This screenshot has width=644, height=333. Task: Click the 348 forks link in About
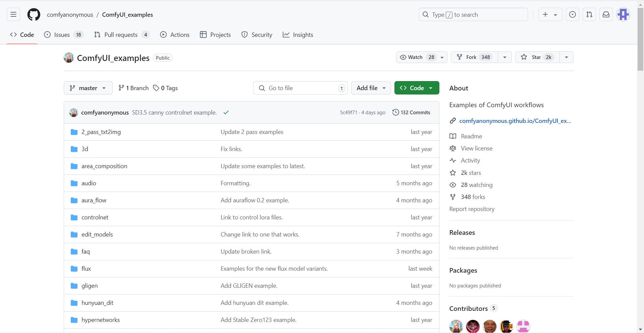point(473,197)
